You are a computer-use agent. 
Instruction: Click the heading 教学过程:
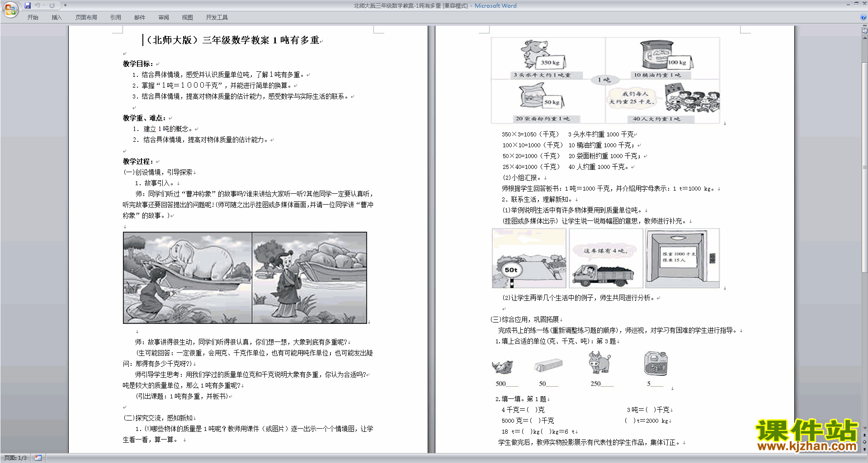[x=138, y=161]
